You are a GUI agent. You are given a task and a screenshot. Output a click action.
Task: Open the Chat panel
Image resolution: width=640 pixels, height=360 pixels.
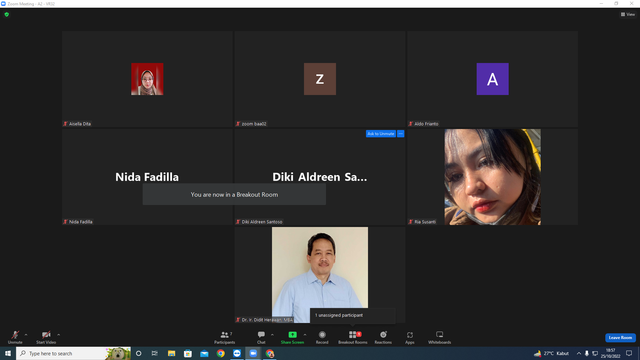261,337
